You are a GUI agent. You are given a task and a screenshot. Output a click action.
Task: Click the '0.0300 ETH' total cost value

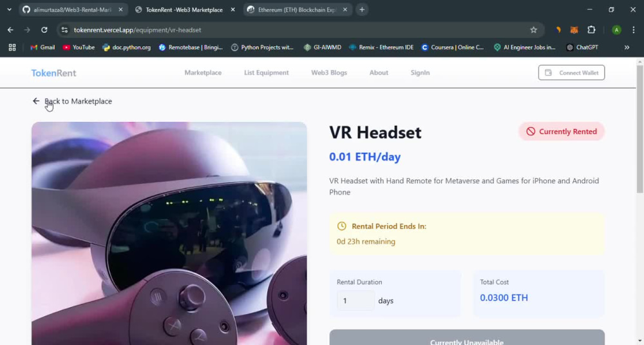504,298
